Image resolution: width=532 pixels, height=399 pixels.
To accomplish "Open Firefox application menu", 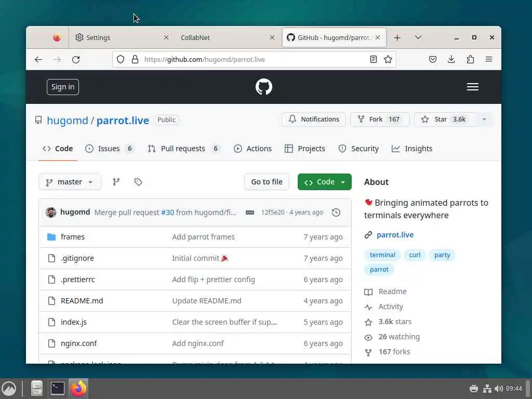I will point(488,59).
